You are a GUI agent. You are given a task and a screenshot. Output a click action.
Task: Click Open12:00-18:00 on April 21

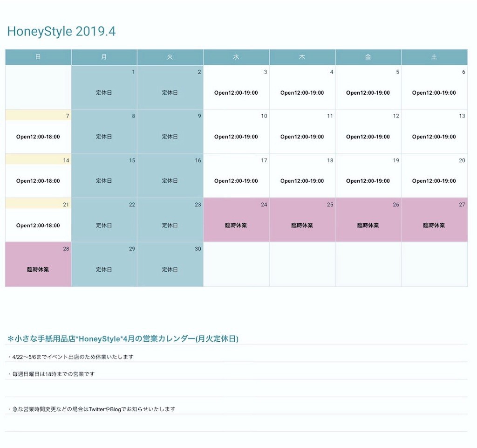(x=38, y=226)
